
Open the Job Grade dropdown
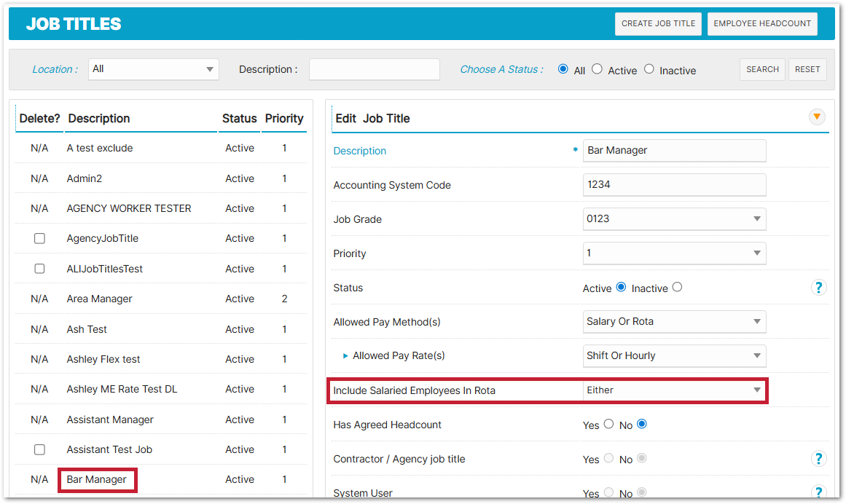point(674,219)
